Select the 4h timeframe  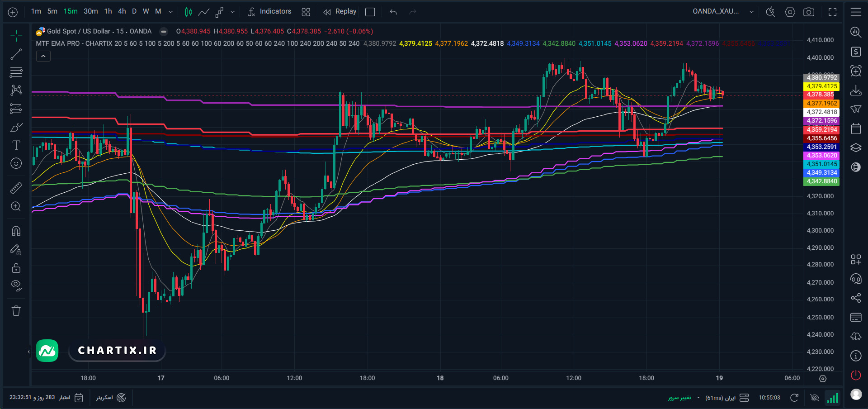(x=122, y=11)
